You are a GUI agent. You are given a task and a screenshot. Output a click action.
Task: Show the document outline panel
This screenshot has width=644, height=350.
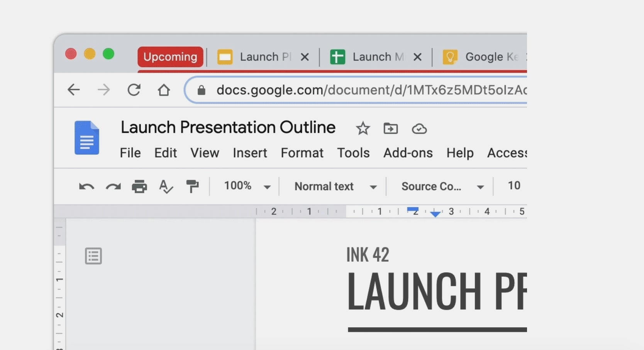point(93,256)
